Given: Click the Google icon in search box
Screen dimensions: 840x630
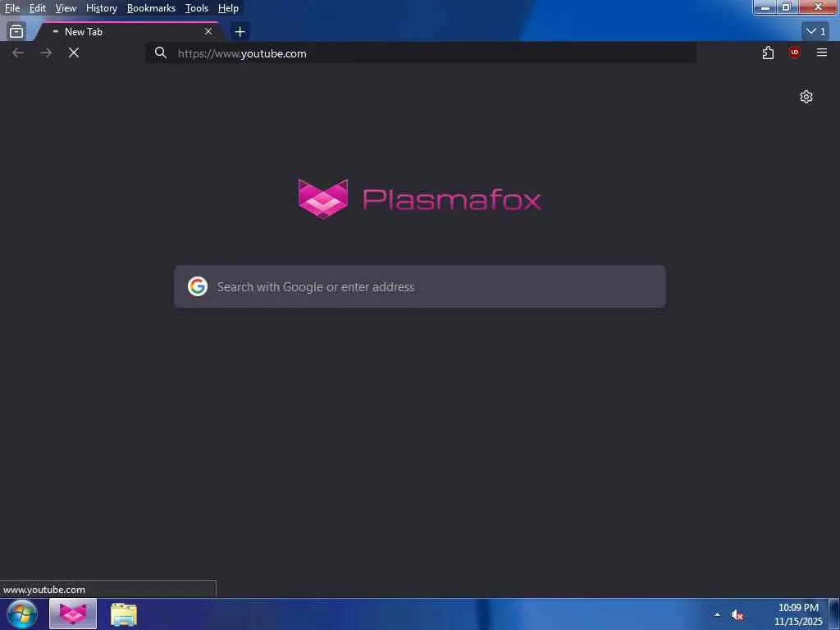Looking at the screenshot, I should click(x=198, y=286).
